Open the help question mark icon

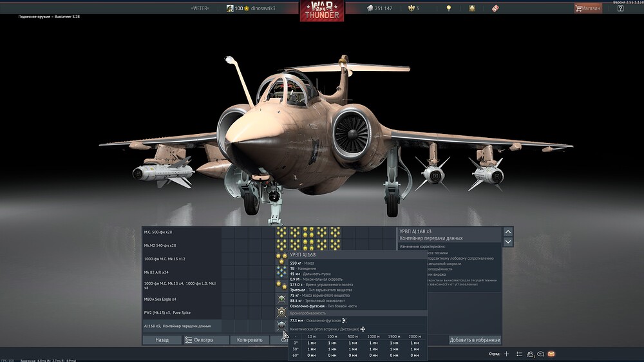coord(620,8)
